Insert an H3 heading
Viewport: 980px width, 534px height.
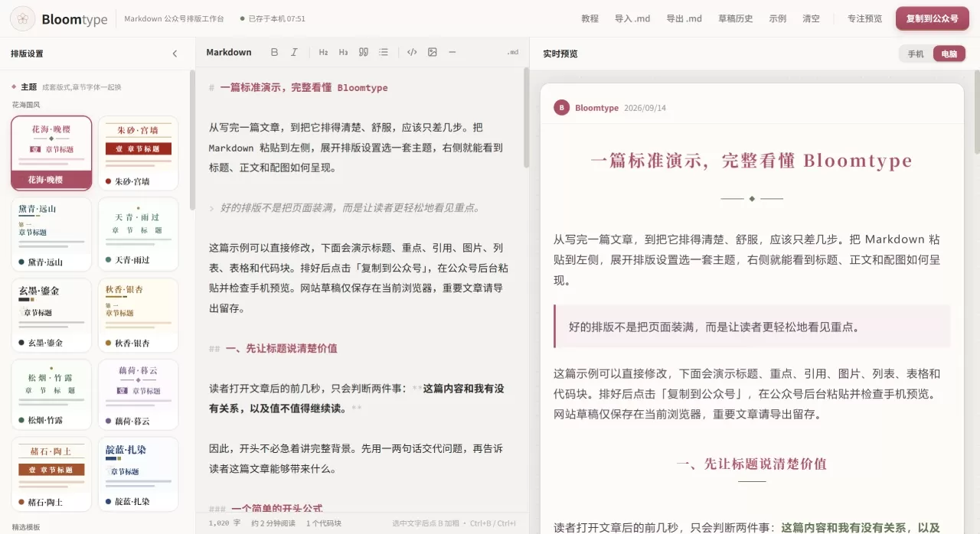[x=343, y=52]
